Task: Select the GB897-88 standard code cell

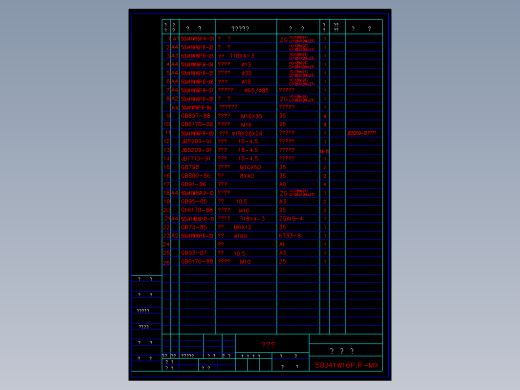Action: (x=196, y=116)
